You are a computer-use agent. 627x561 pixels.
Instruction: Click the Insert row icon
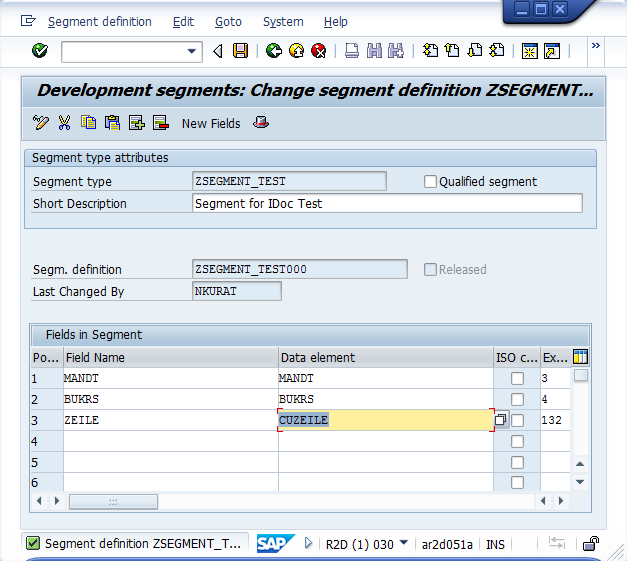136,123
